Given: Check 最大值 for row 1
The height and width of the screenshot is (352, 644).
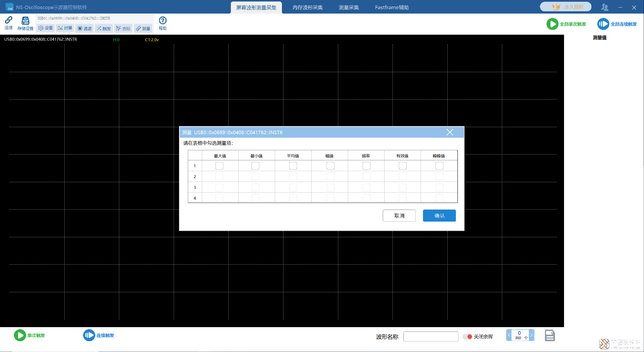Looking at the screenshot, I should tap(219, 166).
